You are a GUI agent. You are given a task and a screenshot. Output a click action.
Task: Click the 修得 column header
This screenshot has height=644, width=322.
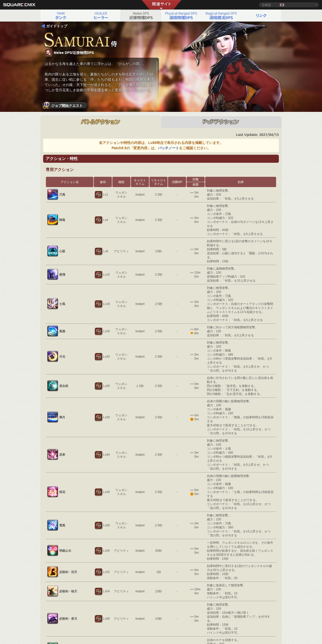click(x=103, y=182)
